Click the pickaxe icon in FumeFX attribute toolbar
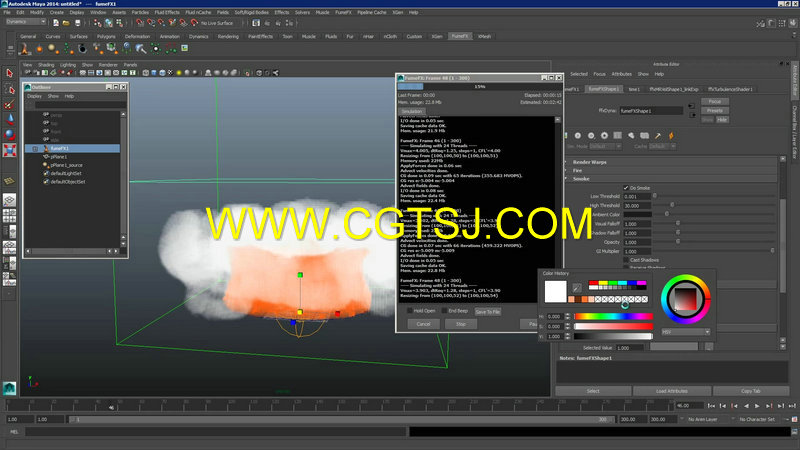 pos(658,136)
